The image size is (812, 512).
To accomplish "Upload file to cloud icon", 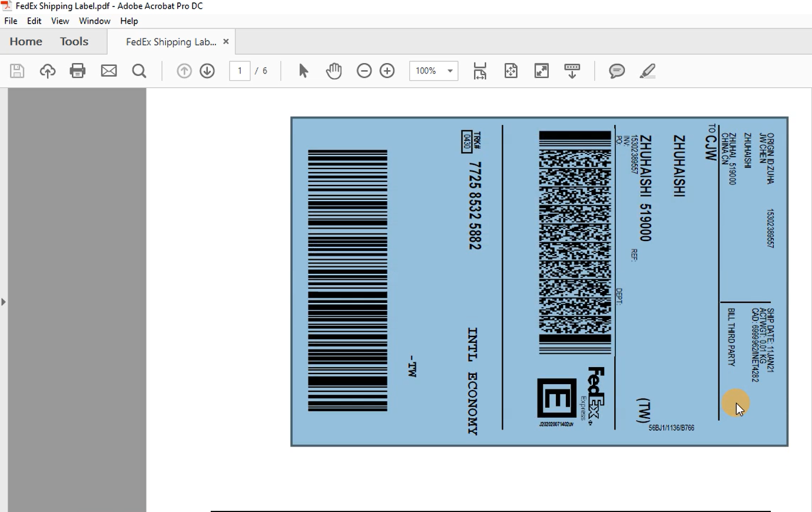I will [48, 71].
